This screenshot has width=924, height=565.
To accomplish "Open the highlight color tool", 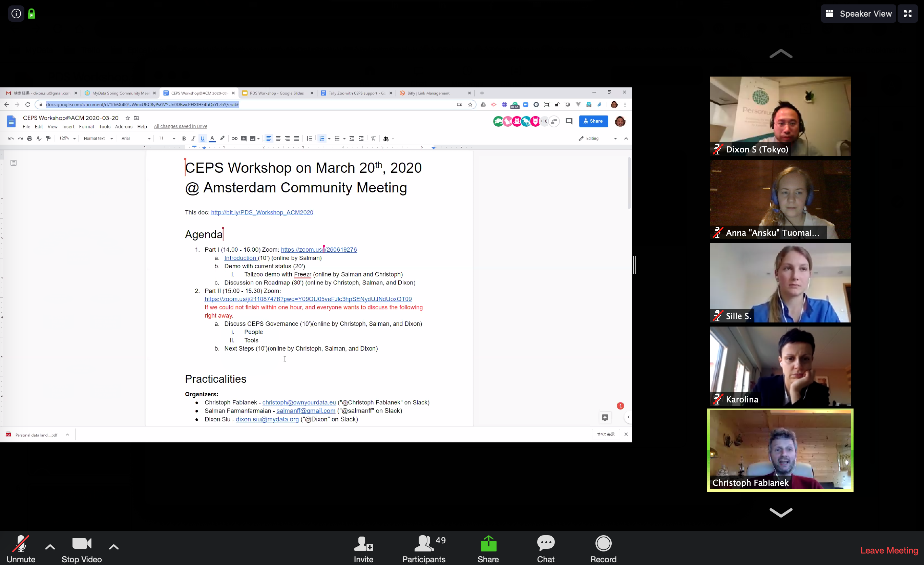I will [x=223, y=138].
